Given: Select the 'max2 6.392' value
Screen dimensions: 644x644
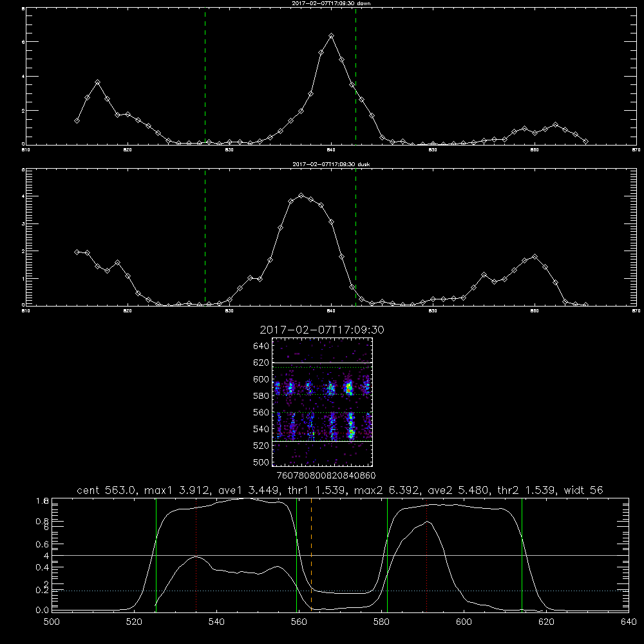Looking at the screenshot, I should [x=386, y=490].
